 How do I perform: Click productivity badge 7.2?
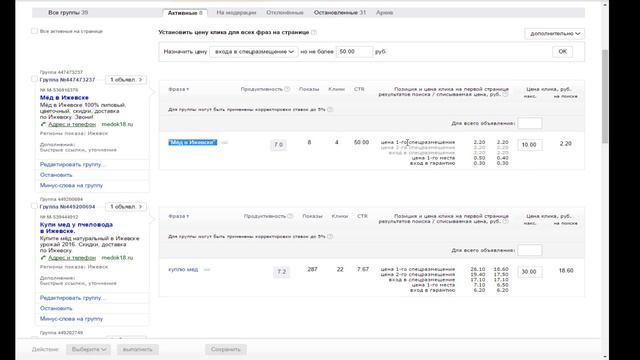[x=282, y=271]
